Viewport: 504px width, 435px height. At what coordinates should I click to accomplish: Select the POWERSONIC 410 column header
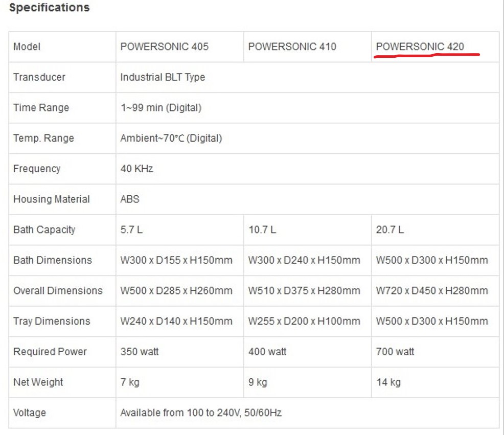pyautogui.click(x=292, y=47)
